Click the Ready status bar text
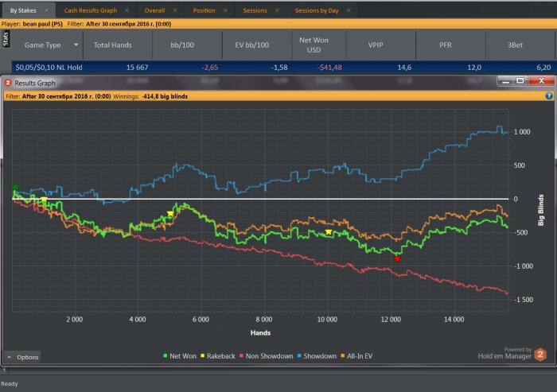Image resolution: width=557 pixels, height=392 pixels. pyautogui.click(x=10, y=383)
